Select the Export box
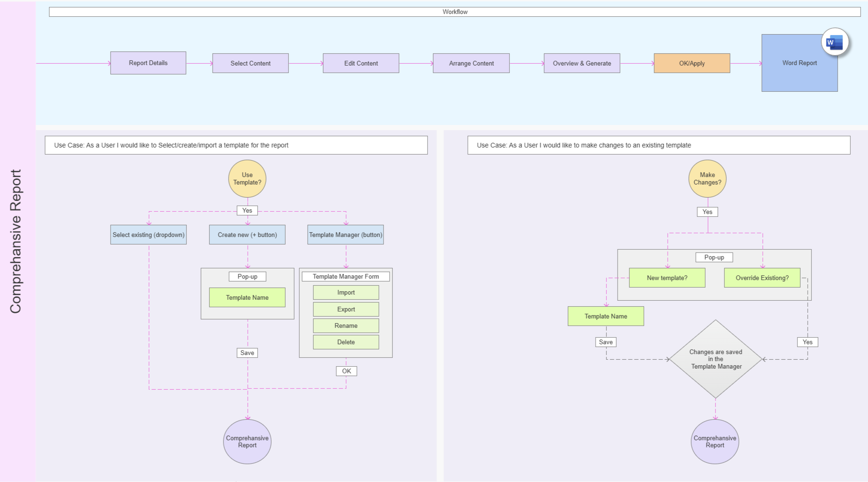 click(346, 309)
